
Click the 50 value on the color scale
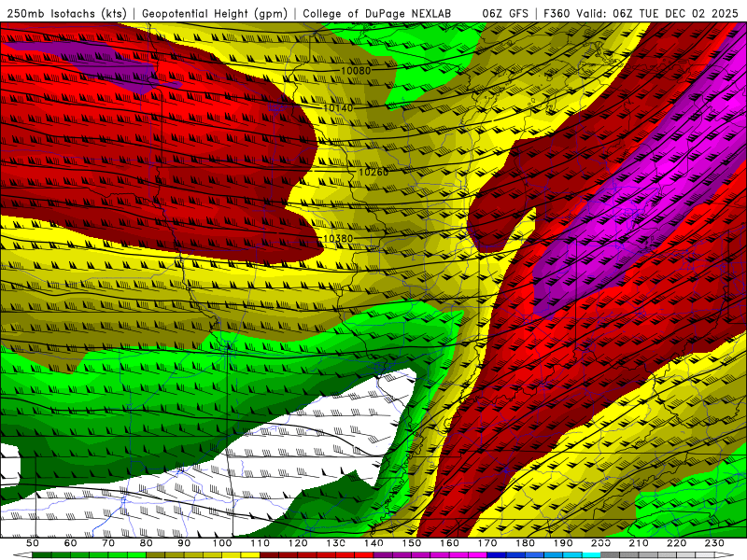pos(33,543)
